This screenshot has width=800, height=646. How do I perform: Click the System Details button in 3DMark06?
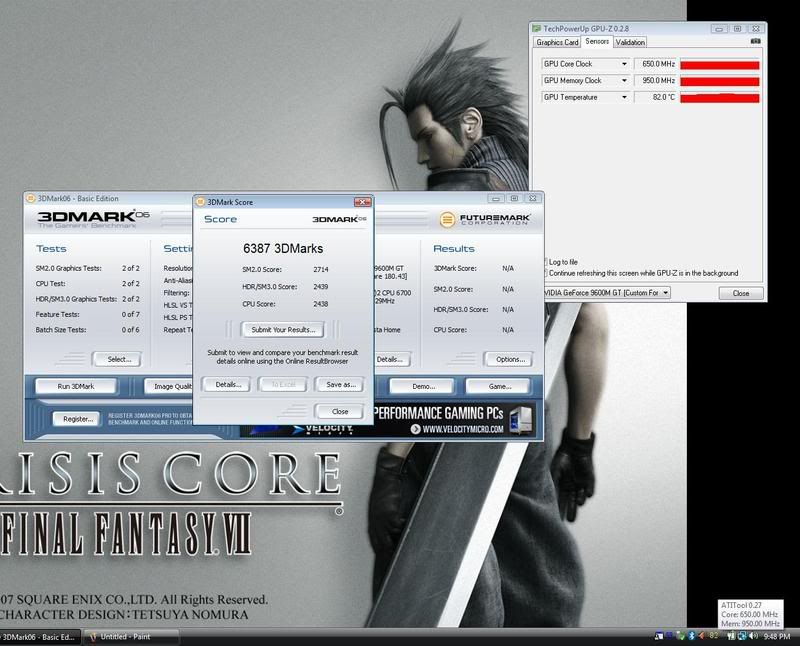tap(391, 359)
